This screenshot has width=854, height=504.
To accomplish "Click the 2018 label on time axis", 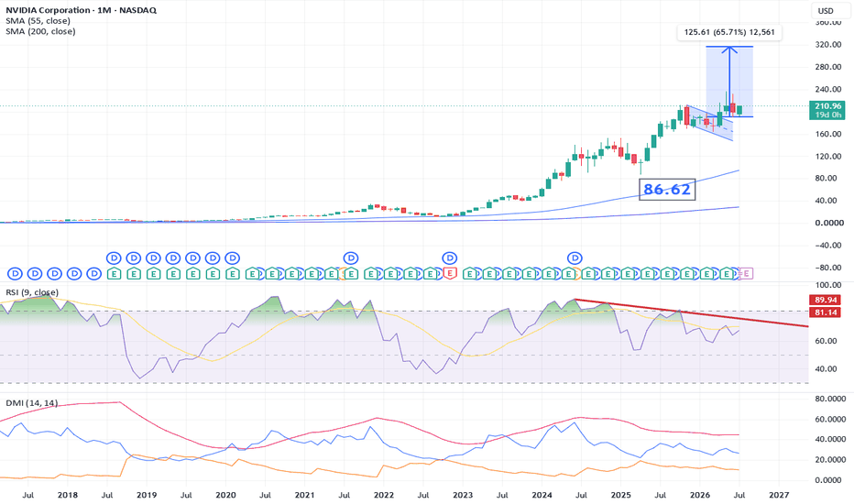I will [x=68, y=495].
